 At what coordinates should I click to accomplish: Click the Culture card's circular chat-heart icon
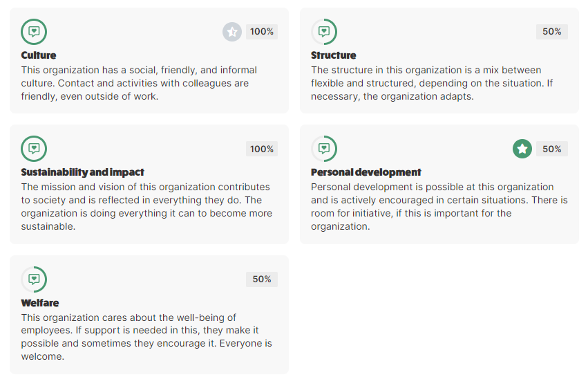[x=34, y=32]
